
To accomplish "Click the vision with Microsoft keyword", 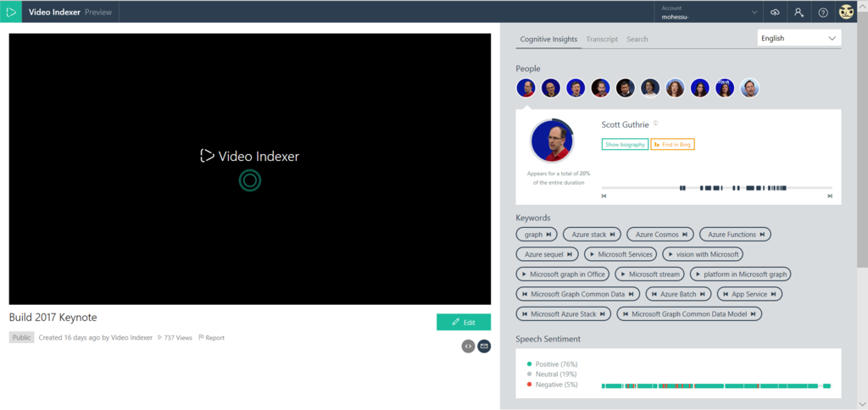I will point(703,254).
